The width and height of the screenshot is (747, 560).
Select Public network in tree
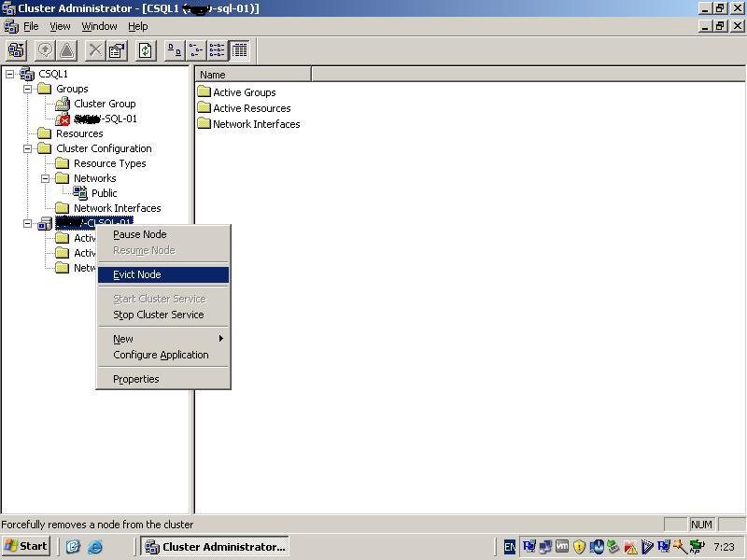tap(104, 193)
